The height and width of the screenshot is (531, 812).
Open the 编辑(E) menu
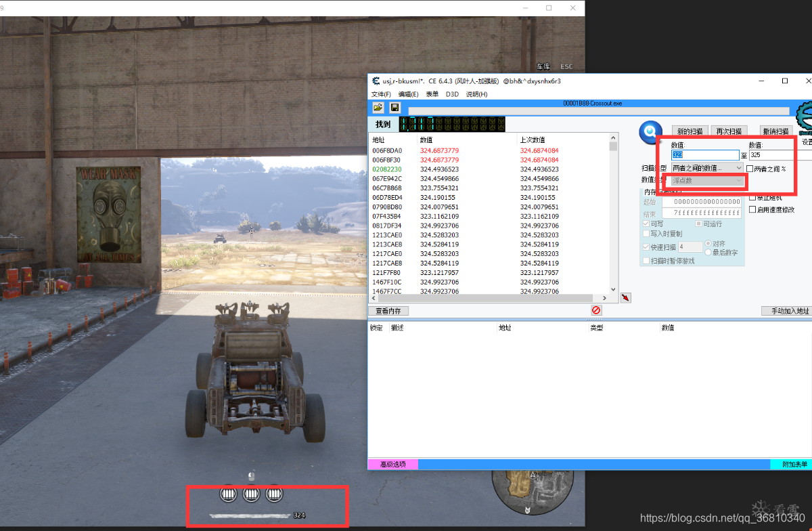[x=408, y=94]
